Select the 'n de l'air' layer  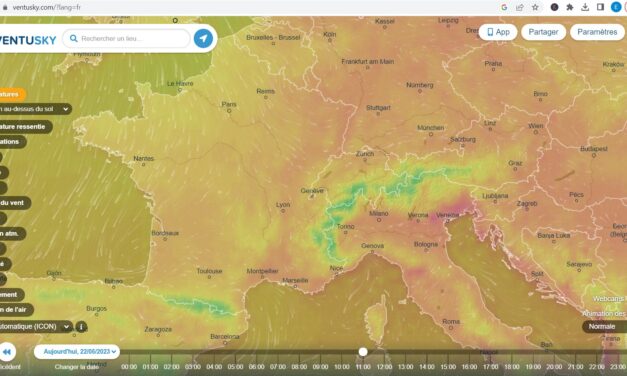16,310
